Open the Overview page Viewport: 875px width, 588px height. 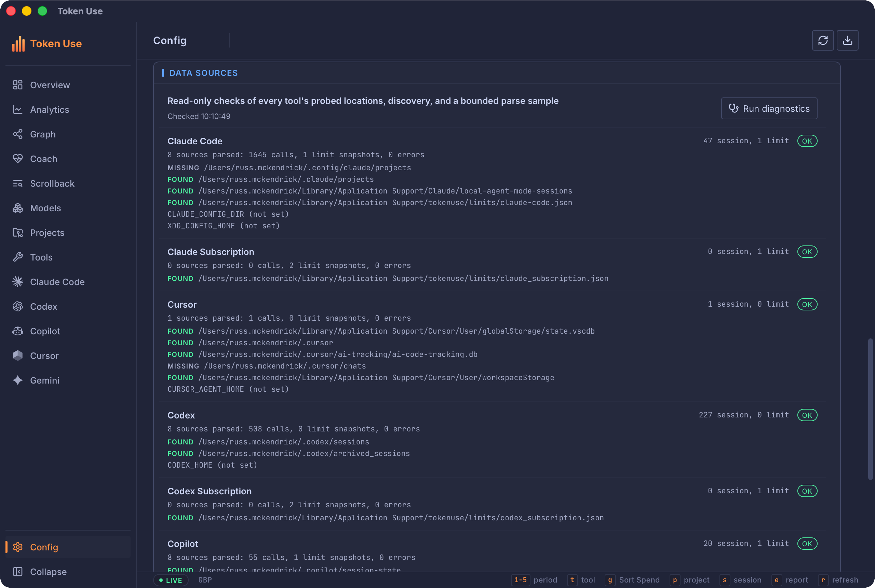pyautogui.click(x=50, y=85)
